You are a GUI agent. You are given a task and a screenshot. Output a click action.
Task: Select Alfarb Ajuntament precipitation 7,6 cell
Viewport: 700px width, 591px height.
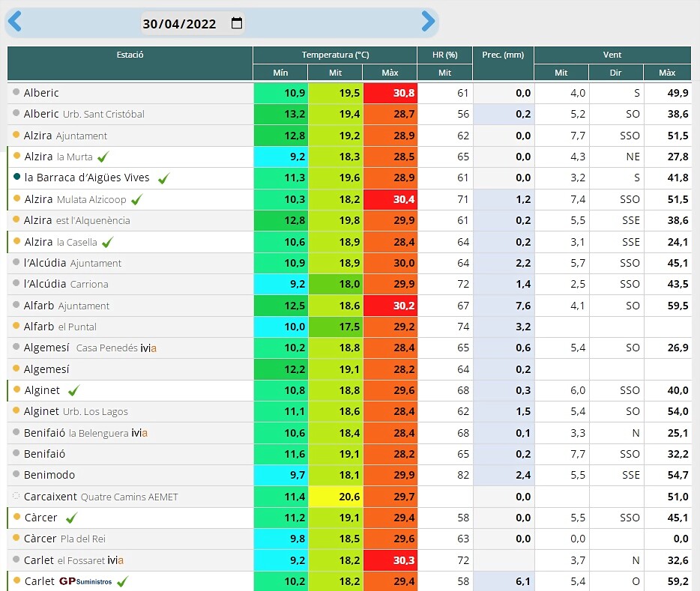[504, 306]
